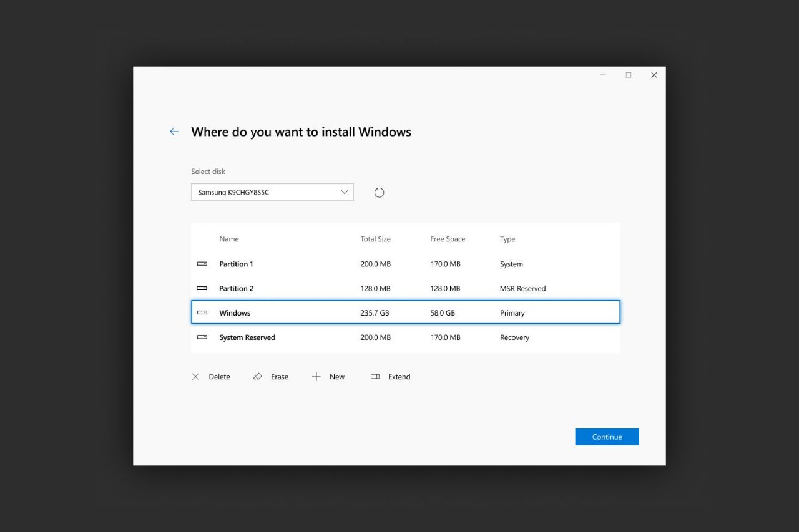The width and height of the screenshot is (799, 532).
Task: Click the drive icon beside Partition 1
Action: click(x=202, y=264)
